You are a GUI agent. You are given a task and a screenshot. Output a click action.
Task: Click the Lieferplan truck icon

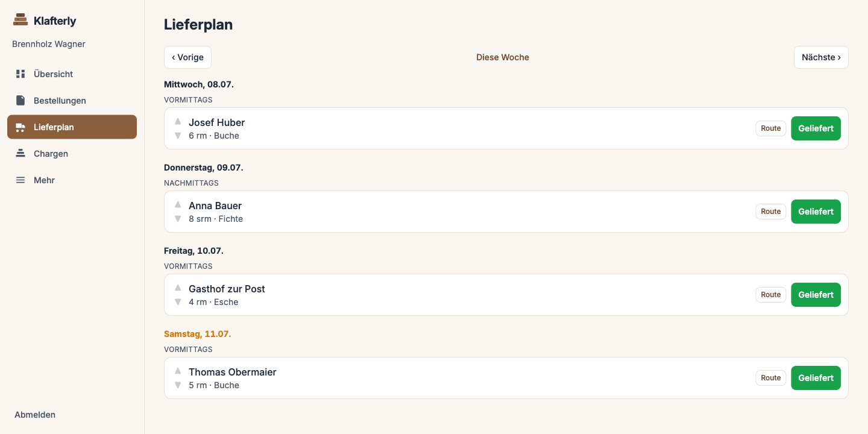(x=20, y=127)
